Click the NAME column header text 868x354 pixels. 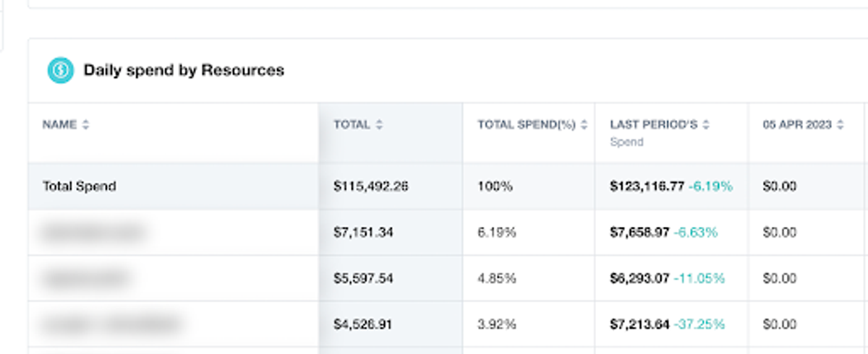click(59, 124)
